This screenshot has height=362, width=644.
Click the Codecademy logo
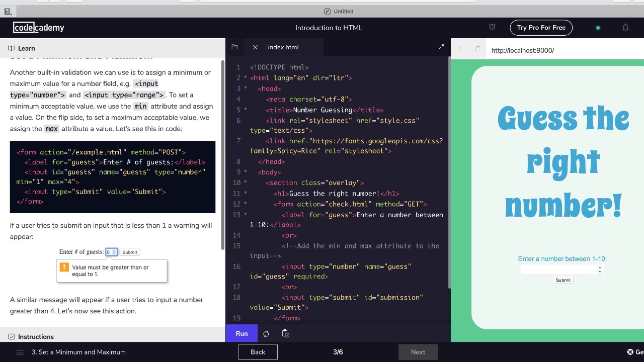click(39, 28)
